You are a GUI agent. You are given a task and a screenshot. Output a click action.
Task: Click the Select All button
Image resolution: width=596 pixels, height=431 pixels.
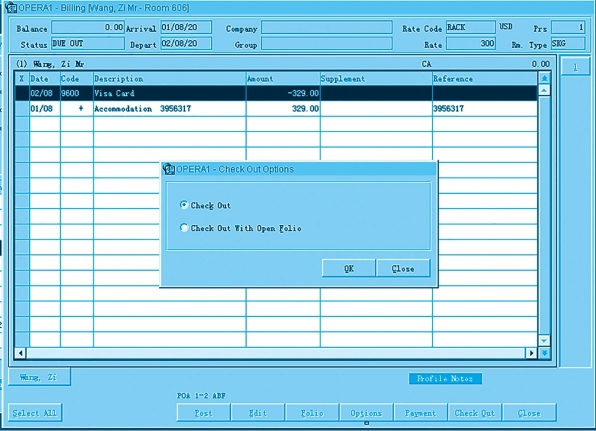coord(35,413)
